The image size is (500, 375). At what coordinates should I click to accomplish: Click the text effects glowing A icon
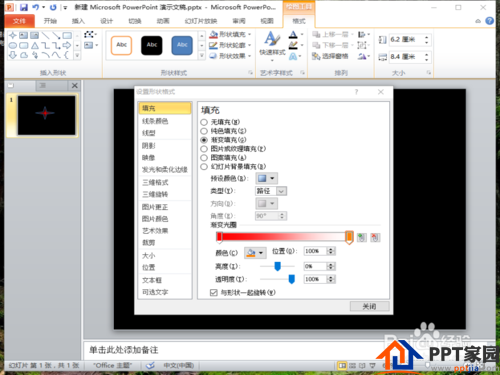pyautogui.click(x=293, y=56)
